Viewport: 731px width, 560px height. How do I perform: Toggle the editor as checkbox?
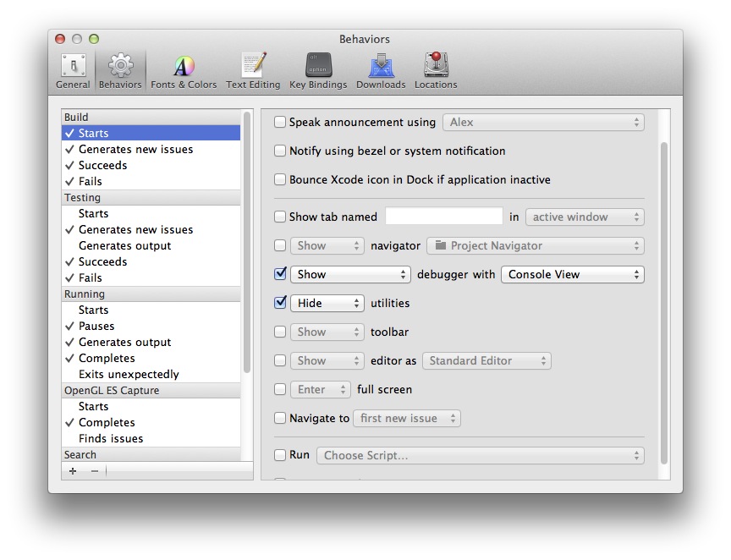coord(280,361)
